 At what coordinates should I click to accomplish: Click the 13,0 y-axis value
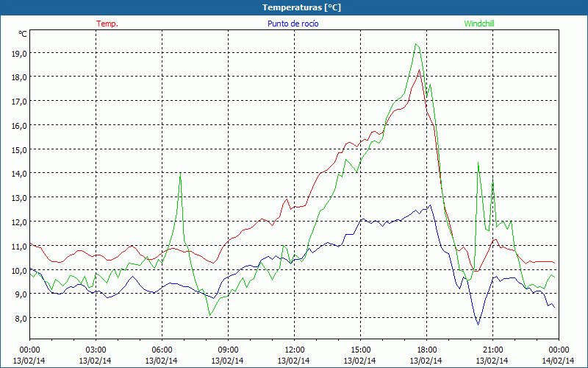coord(19,198)
